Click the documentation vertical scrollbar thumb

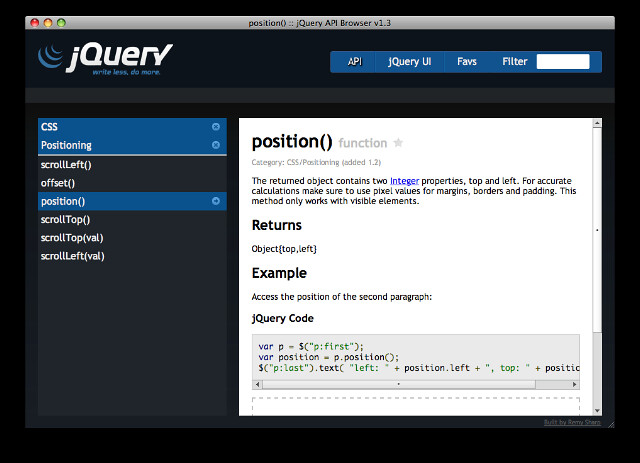[597, 230]
